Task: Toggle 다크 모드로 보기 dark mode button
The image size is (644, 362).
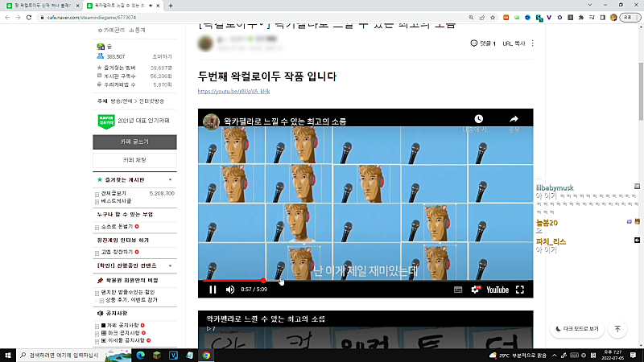Action: pyautogui.click(x=577, y=329)
